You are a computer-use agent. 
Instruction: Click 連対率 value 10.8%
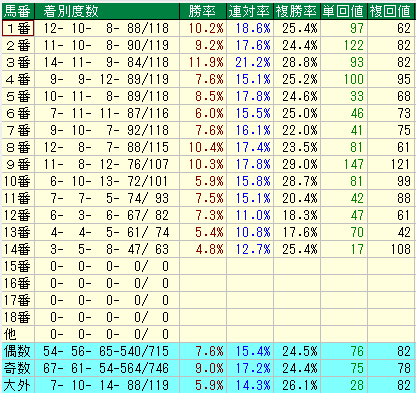point(253,232)
